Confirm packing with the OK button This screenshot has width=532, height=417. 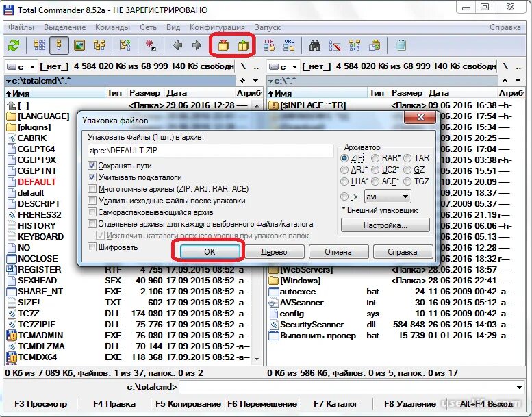tap(210, 252)
